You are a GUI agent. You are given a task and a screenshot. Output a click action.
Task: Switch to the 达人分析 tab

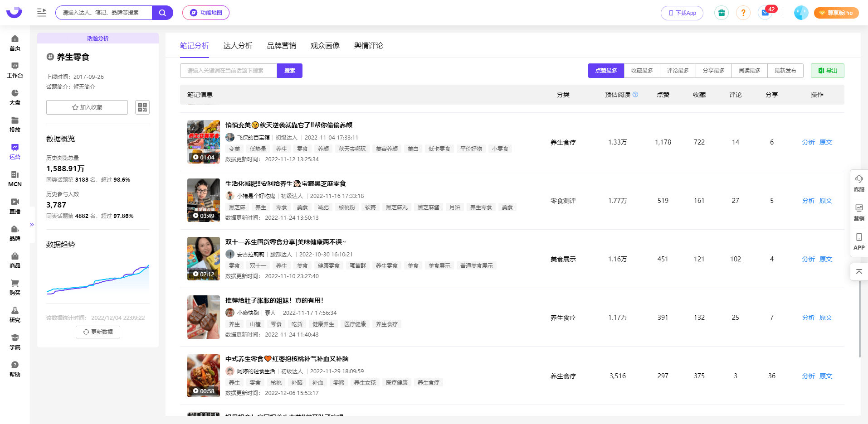tap(238, 46)
